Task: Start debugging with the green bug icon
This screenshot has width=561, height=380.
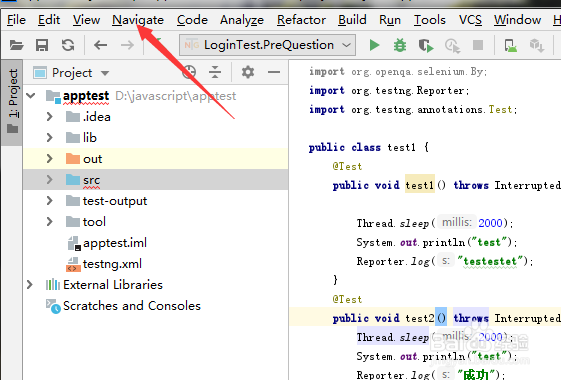Action: pos(400,45)
